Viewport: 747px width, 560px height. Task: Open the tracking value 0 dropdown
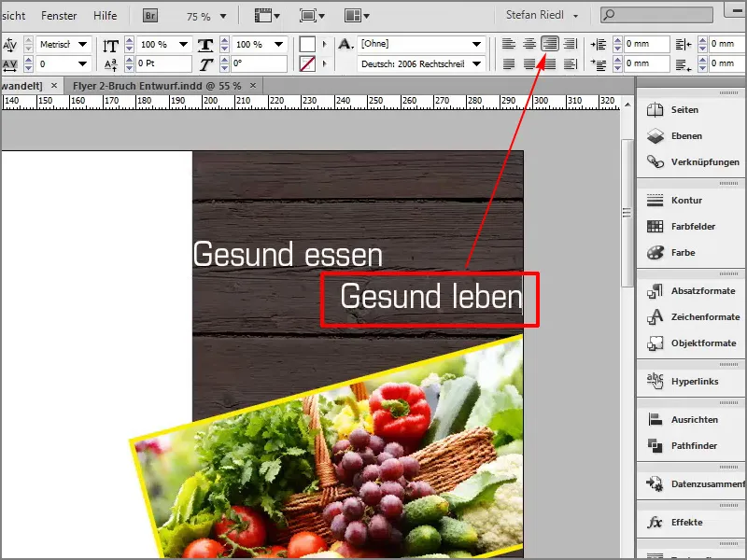pyautogui.click(x=83, y=63)
